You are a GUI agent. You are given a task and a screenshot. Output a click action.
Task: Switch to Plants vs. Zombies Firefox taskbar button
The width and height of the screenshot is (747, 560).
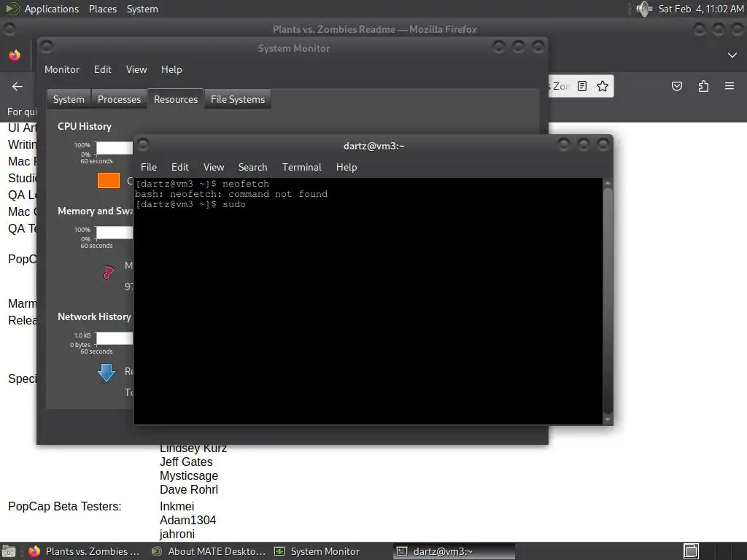(85, 551)
